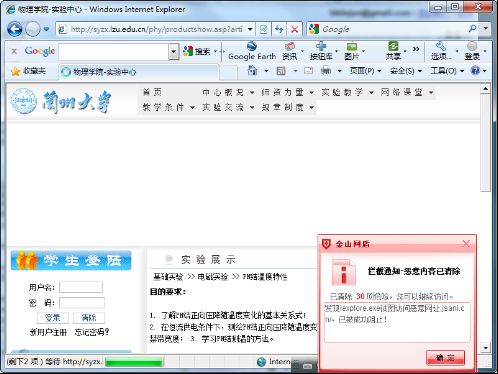This screenshot has height=374, width=498.
Task: Open Google Earth from the toolbar
Action: tap(252, 51)
